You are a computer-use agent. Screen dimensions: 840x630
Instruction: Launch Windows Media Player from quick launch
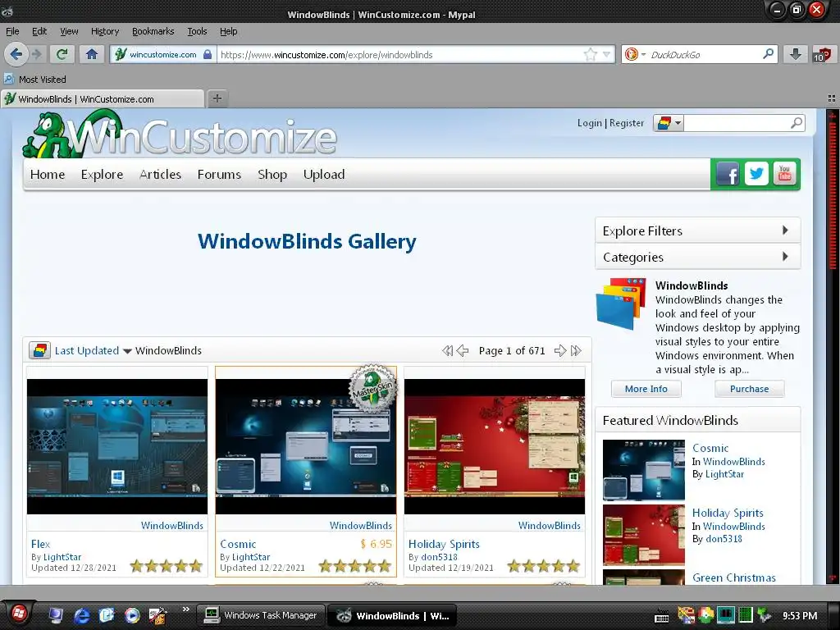click(x=132, y=615)
